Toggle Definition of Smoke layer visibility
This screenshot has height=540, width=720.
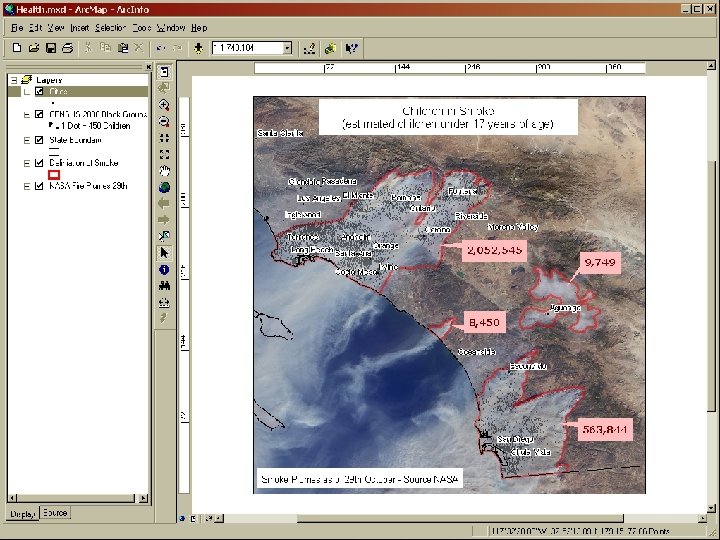(x=39, y=163)
